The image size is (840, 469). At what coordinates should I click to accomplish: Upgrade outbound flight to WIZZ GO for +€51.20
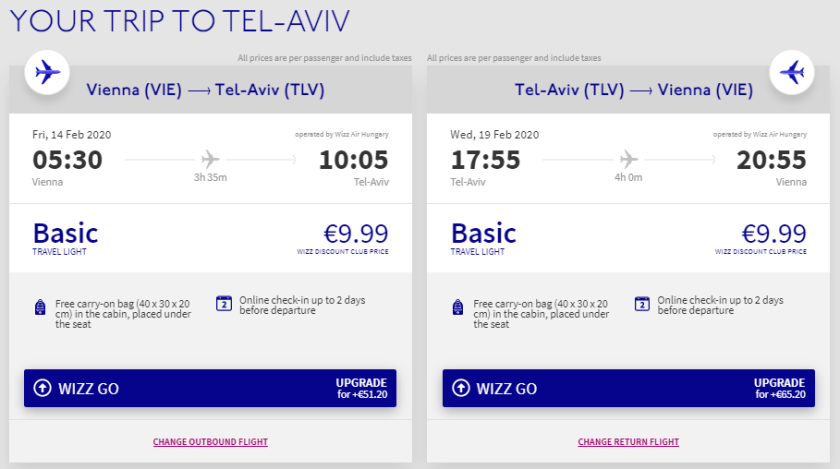point(210,388)
